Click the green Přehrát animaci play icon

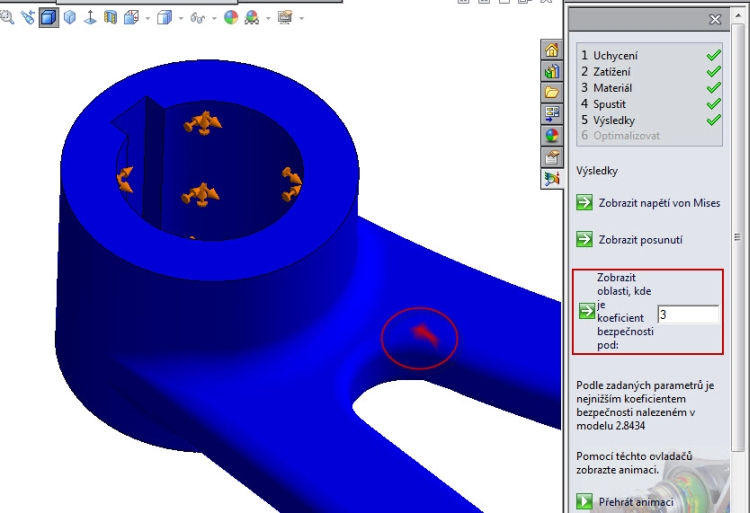tap(584, 502)
